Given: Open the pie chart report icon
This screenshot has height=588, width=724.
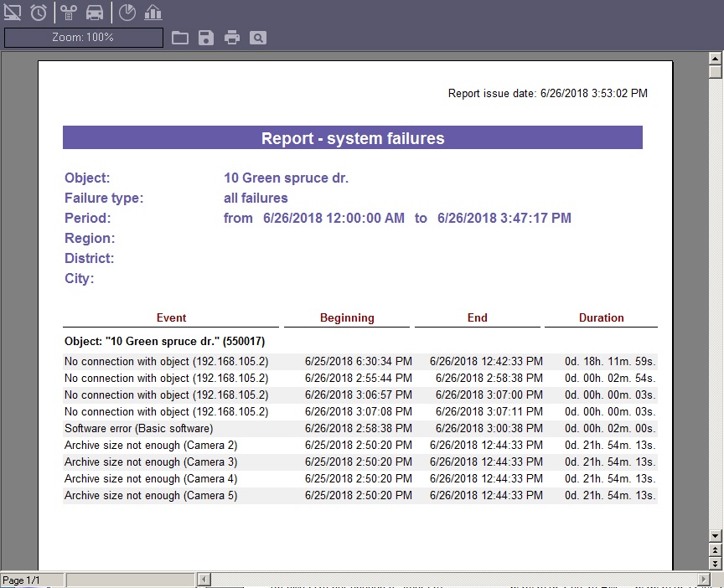Looking at the screenshot, I should coord(127,13).
